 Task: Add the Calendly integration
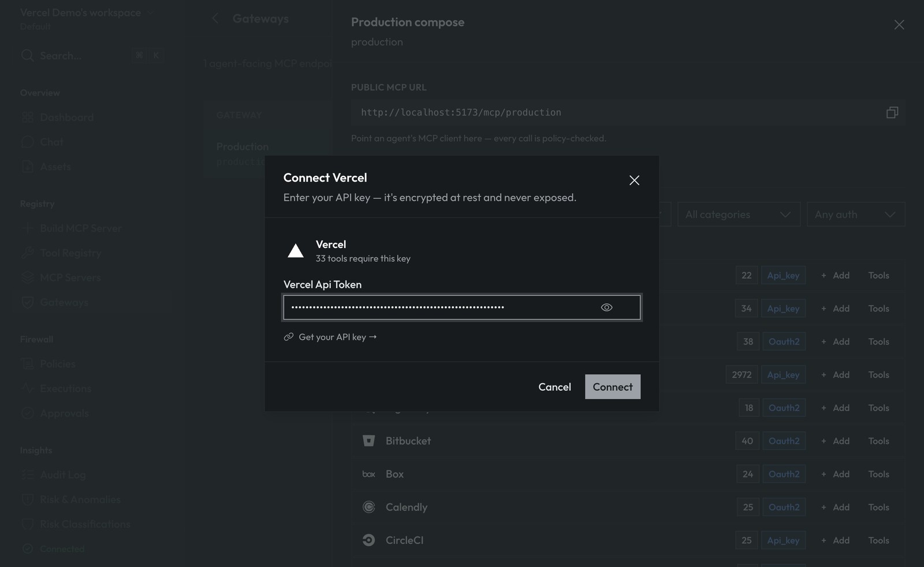click(835, 507)
